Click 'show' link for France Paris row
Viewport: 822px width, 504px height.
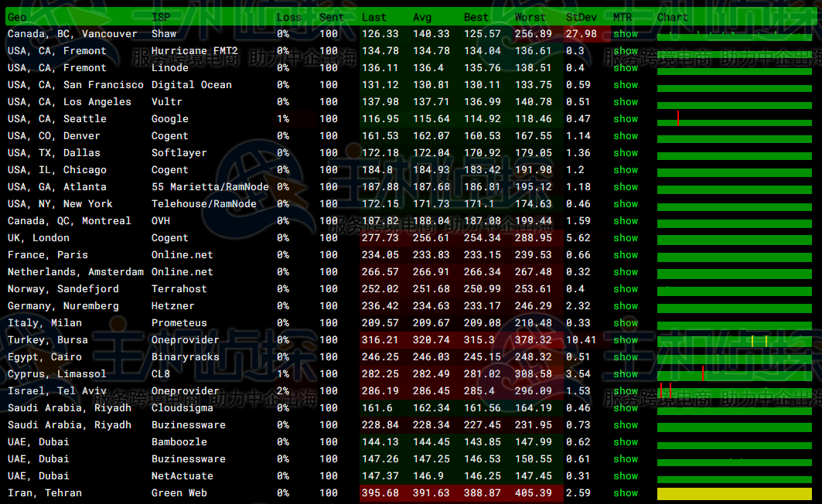626,255
